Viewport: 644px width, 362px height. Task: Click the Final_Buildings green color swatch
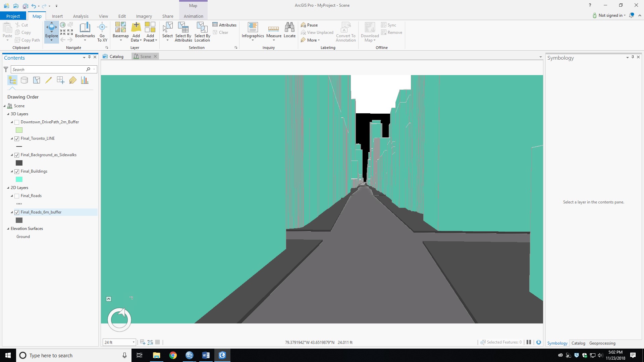click(19, 180)
